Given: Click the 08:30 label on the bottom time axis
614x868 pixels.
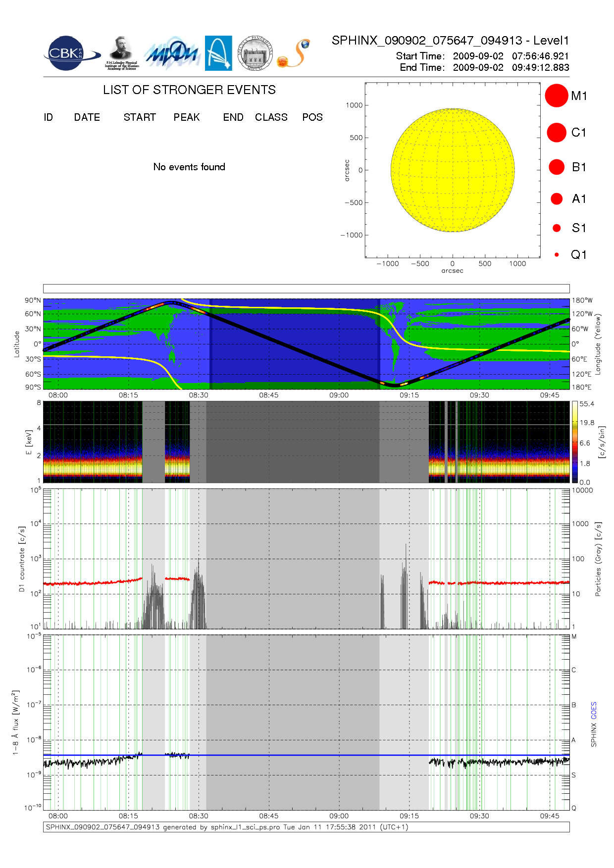Looking at the screenshot, I should [199, 816].
